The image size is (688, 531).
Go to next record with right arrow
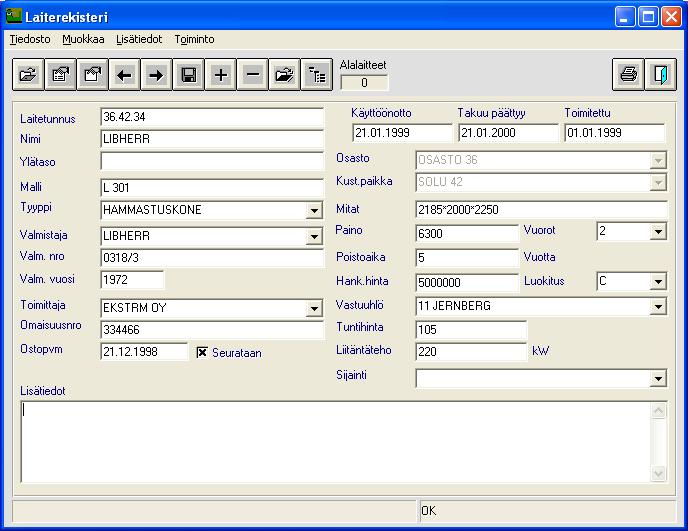(x=156, y=75)
